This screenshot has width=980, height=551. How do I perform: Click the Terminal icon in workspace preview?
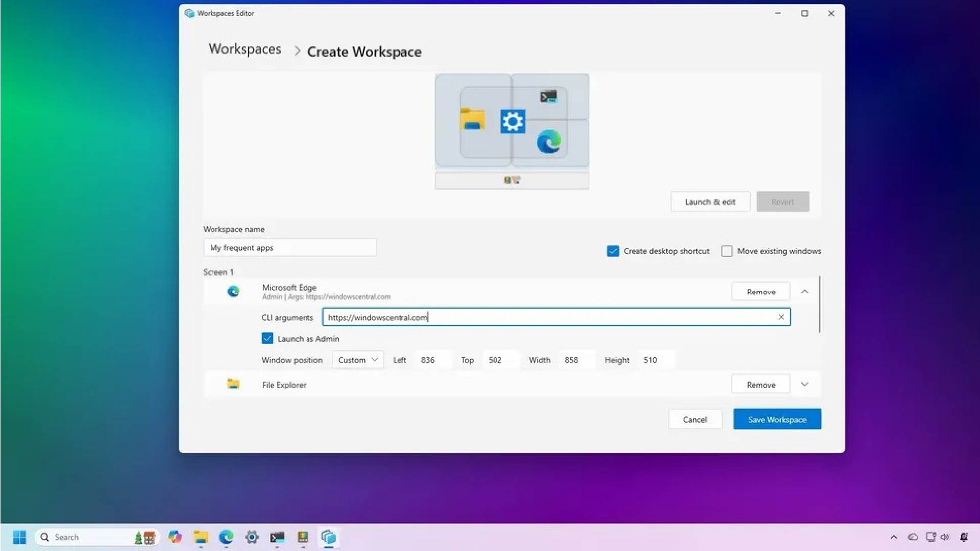(x=548, y=96)
